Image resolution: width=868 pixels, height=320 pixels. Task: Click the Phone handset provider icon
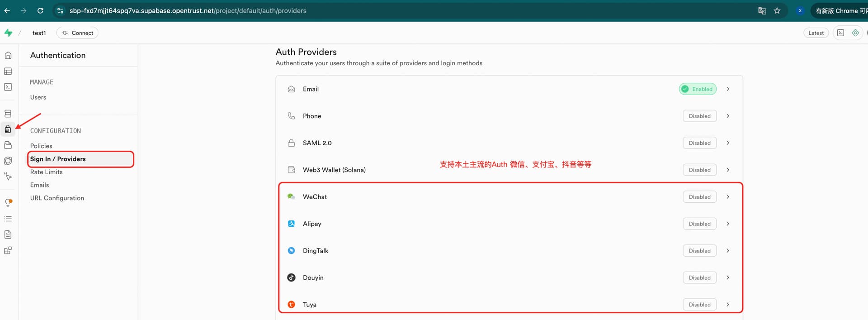point(291,116)
